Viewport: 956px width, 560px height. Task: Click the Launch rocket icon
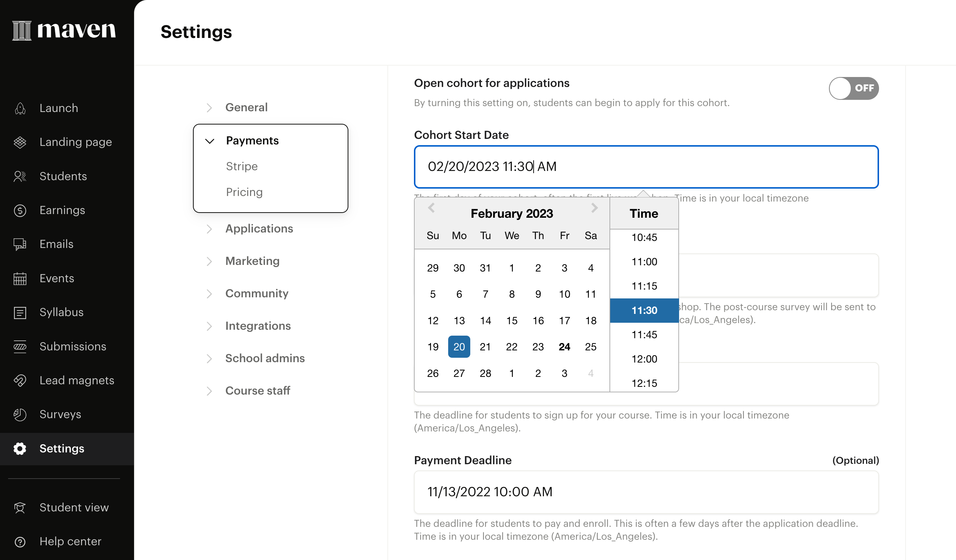[20, 109]
